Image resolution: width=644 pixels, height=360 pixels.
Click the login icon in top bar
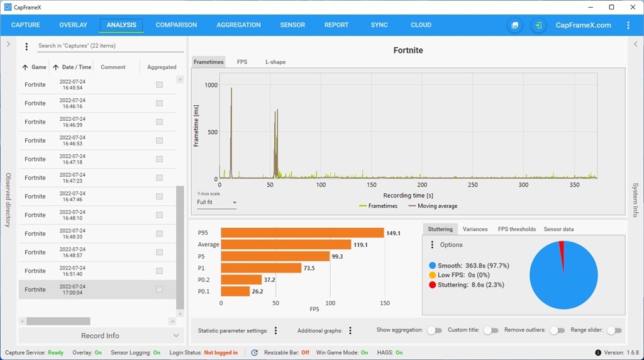click(x=538, y=25)
